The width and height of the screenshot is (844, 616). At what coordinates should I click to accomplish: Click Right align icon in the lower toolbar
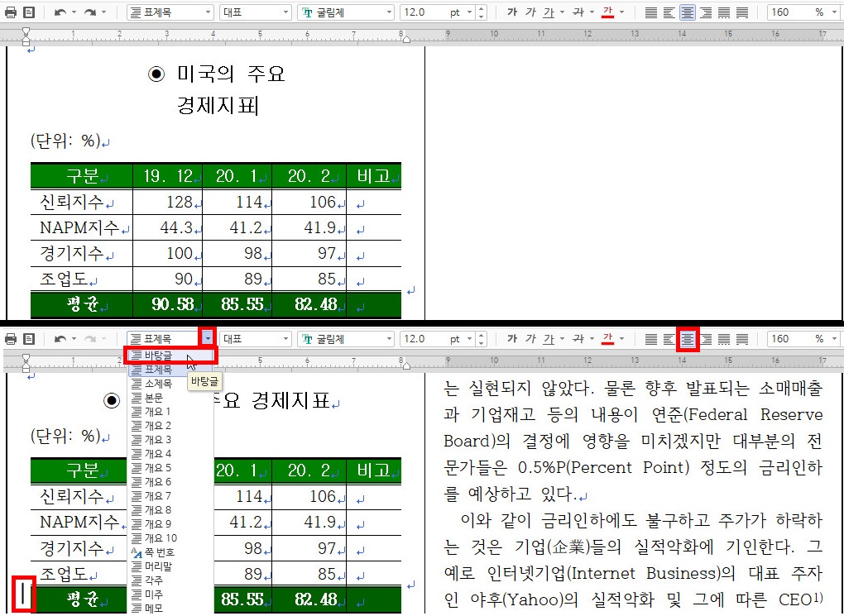tap(706, 339)
